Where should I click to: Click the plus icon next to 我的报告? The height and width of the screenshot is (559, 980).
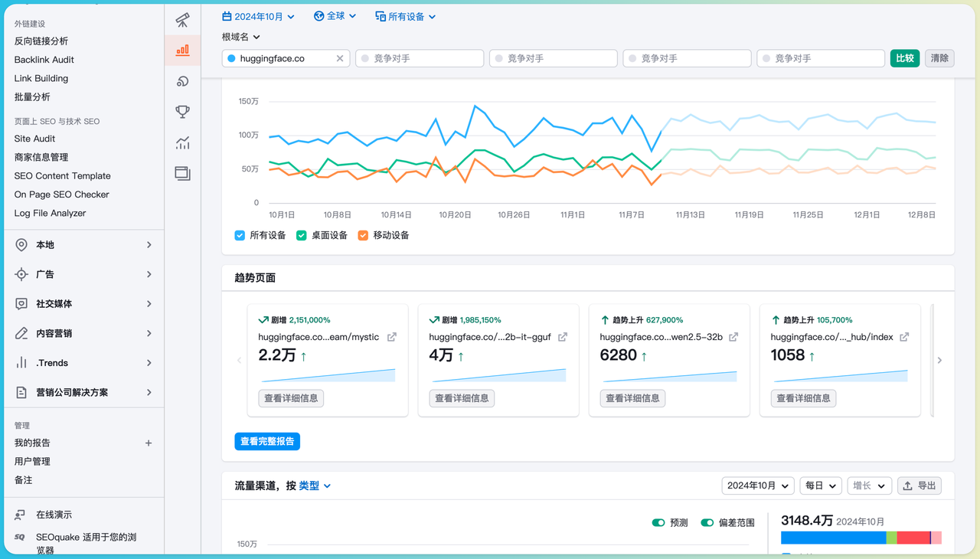point(149,443)
